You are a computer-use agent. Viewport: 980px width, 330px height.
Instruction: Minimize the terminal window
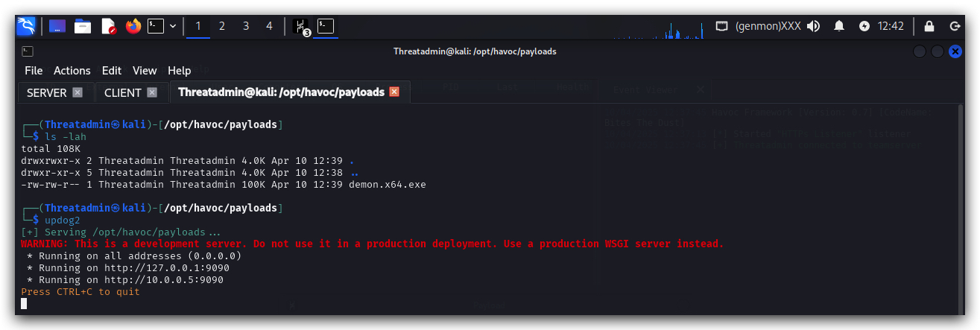(x=920, y=51)
